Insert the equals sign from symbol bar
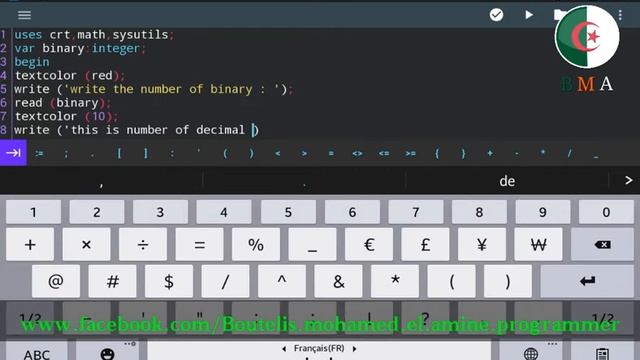 point(331,153)
